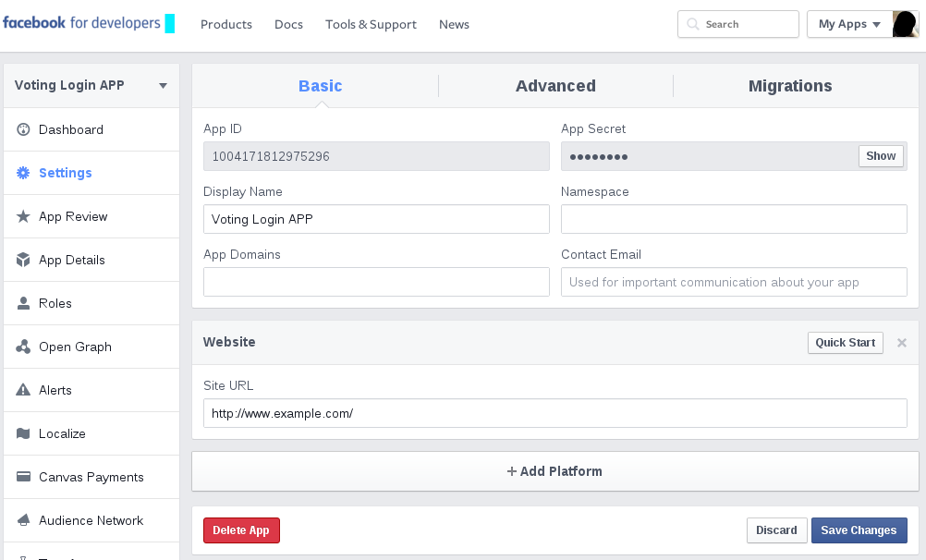The height and width of the screenshot is (560, 926).
Task: Show the App Secret
Action: click(881, 156)
